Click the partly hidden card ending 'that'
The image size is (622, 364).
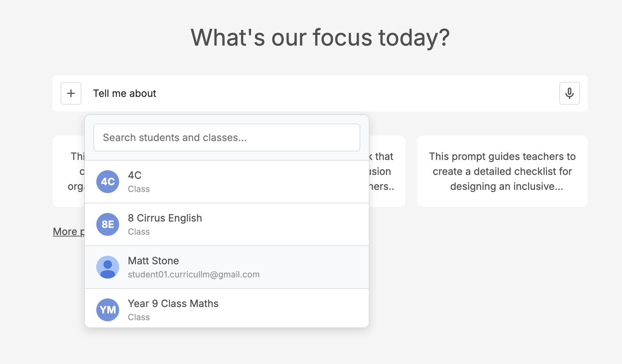pos(387,171)
